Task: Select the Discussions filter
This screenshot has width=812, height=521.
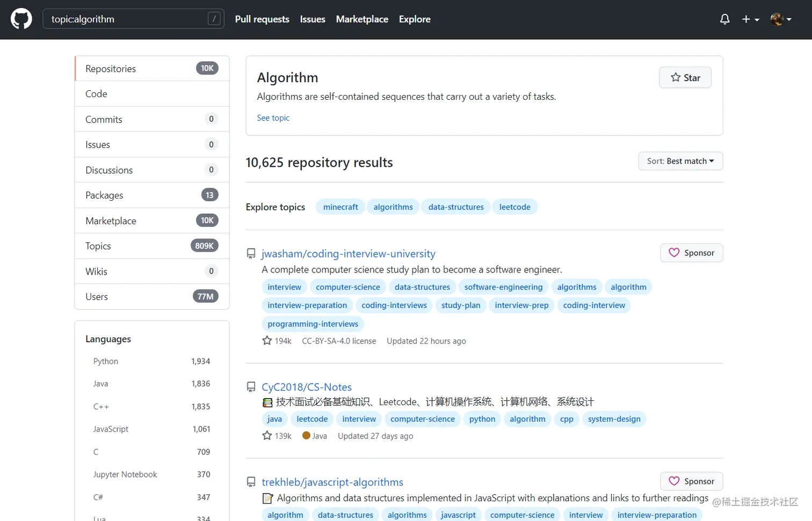Action: (x=152, y=170)
